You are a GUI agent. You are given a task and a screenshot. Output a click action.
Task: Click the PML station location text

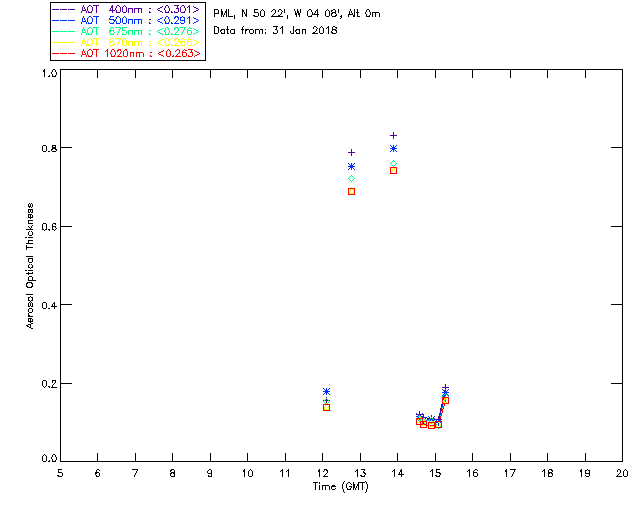point(297,14)
